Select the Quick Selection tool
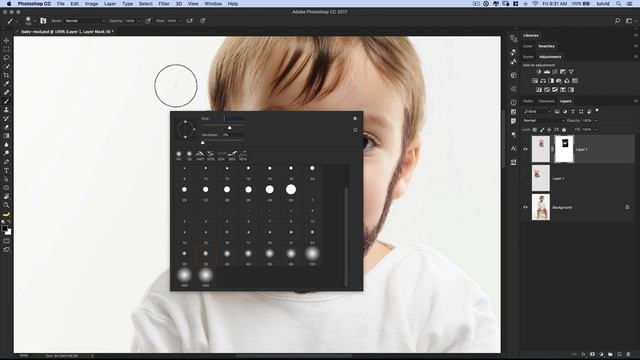This screenshot has width=640, height=360. [x=6, y=66]
